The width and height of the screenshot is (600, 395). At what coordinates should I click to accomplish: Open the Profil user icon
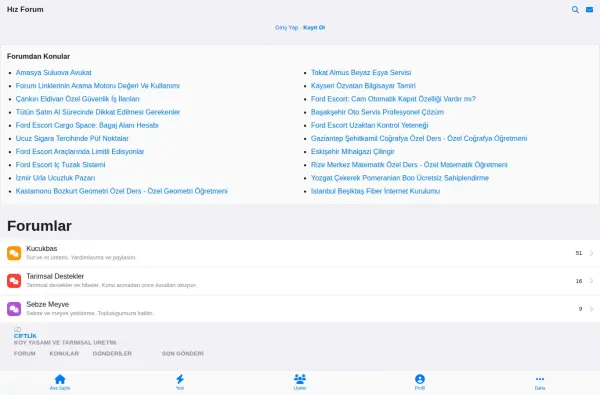click(x=420, y=379)
